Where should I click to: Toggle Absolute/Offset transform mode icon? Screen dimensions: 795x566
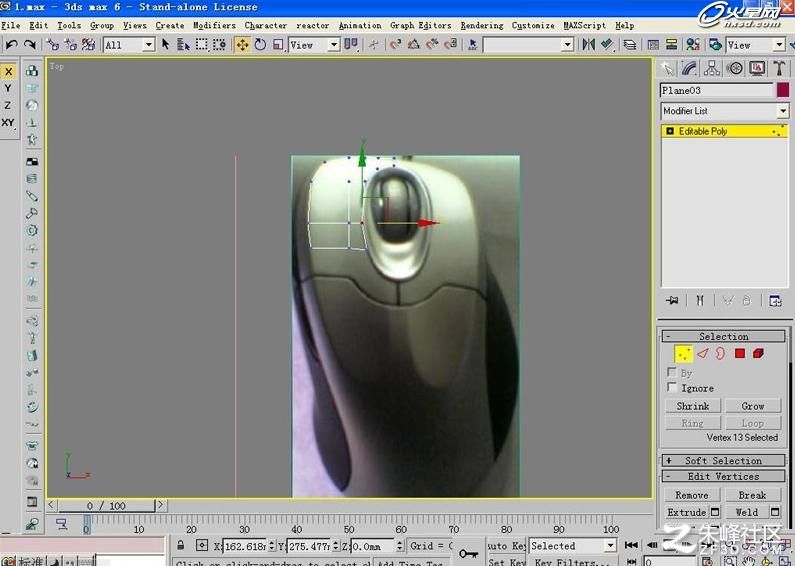[x=202, y=546]
